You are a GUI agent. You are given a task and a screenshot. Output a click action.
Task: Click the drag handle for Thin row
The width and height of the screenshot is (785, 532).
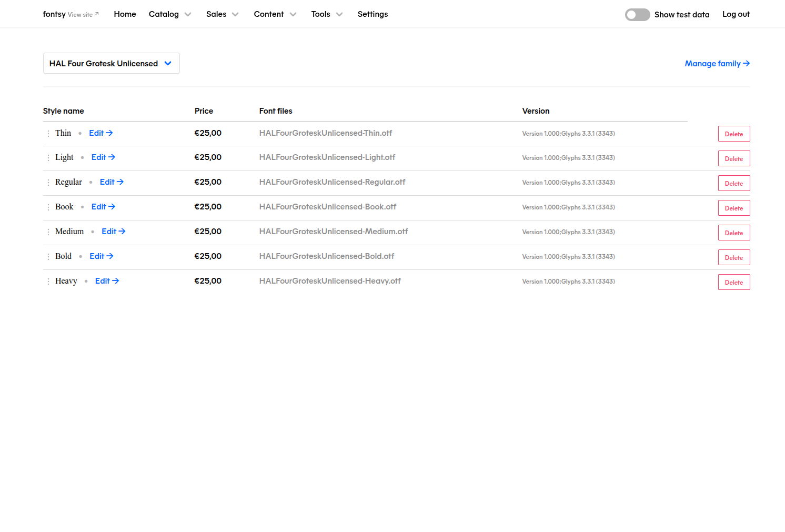(48, 134)
